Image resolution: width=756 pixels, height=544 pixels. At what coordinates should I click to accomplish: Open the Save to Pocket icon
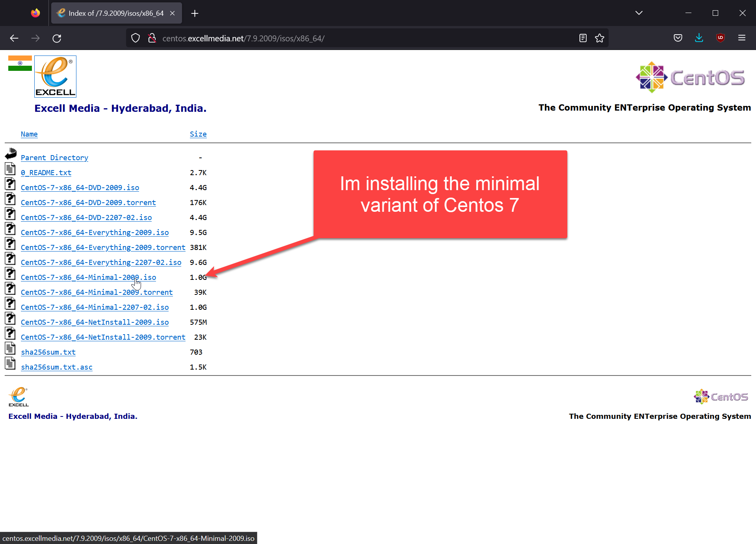click(x=678, y=38)
